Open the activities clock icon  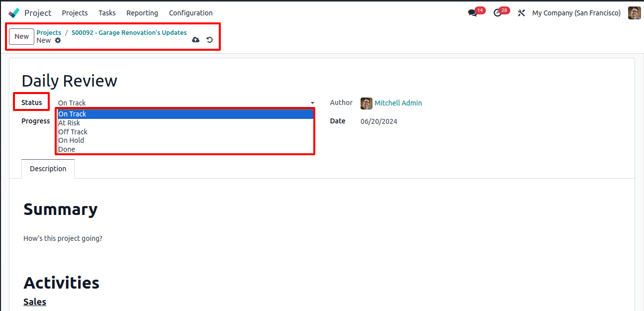pyautogui.click(x=498, y=13)
